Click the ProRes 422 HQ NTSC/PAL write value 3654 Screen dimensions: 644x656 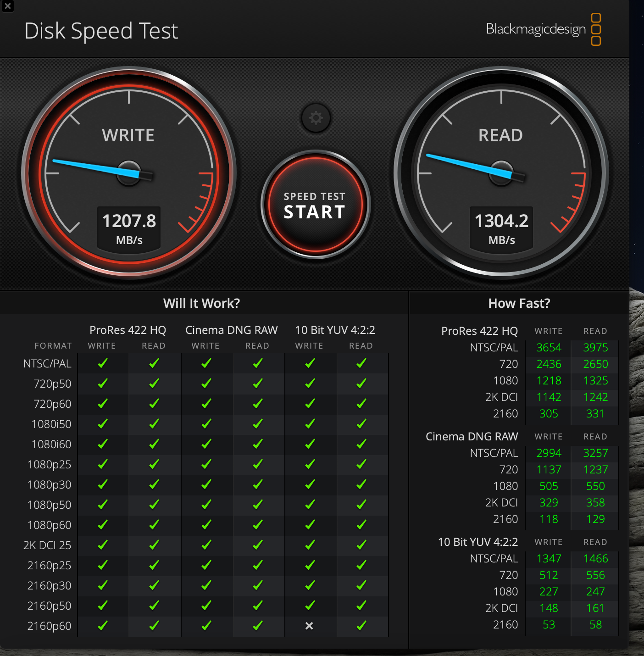click(549, 348)
